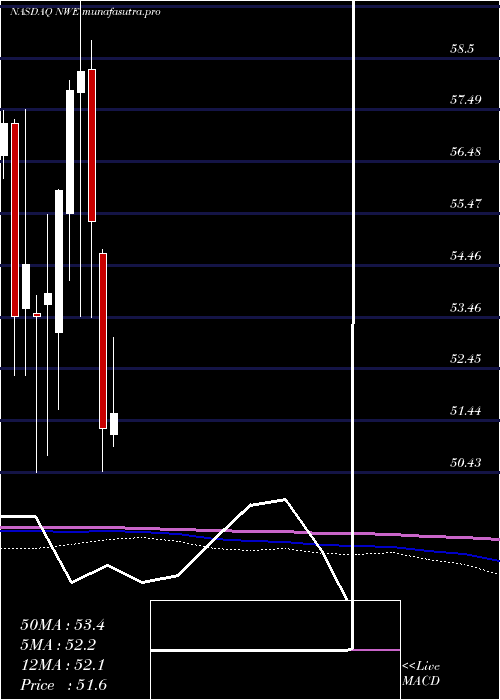Click the 57.49 price axis label

(466, 100)
